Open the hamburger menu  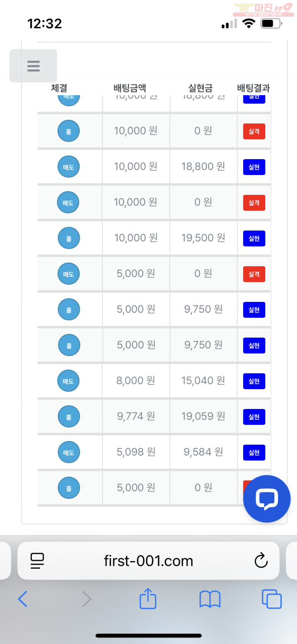(33, 65)
